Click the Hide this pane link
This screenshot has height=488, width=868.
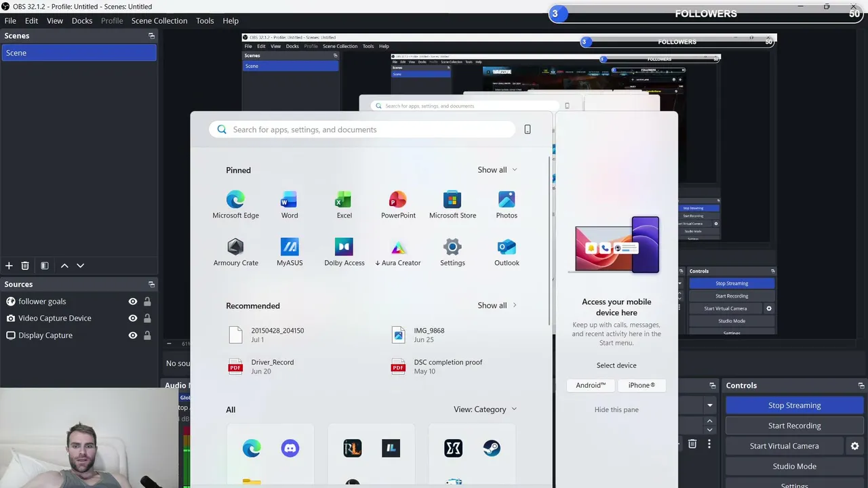616,409
